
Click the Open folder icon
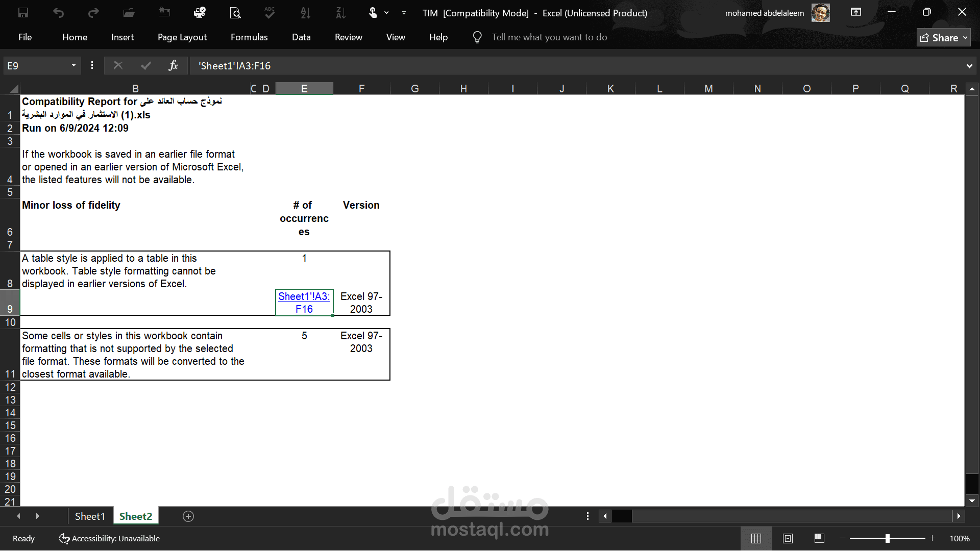tap(129, 13)
